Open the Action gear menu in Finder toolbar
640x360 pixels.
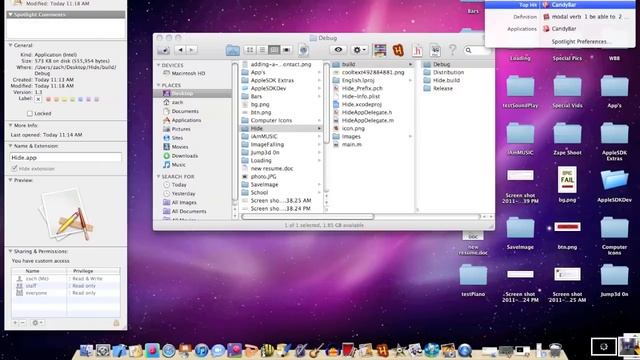point(359,50)
